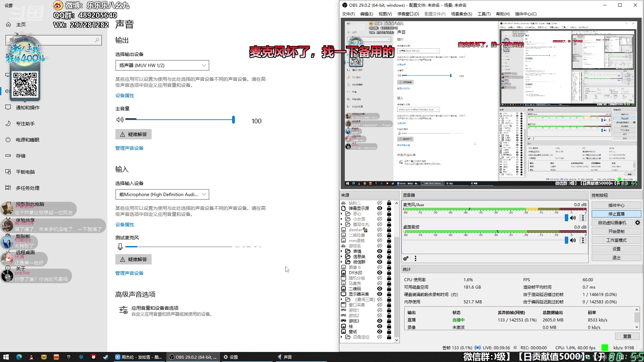This screenshot has width=644, height=362.
Task: Open the 工具(T) menu in OBS
Action: [484, 14]
